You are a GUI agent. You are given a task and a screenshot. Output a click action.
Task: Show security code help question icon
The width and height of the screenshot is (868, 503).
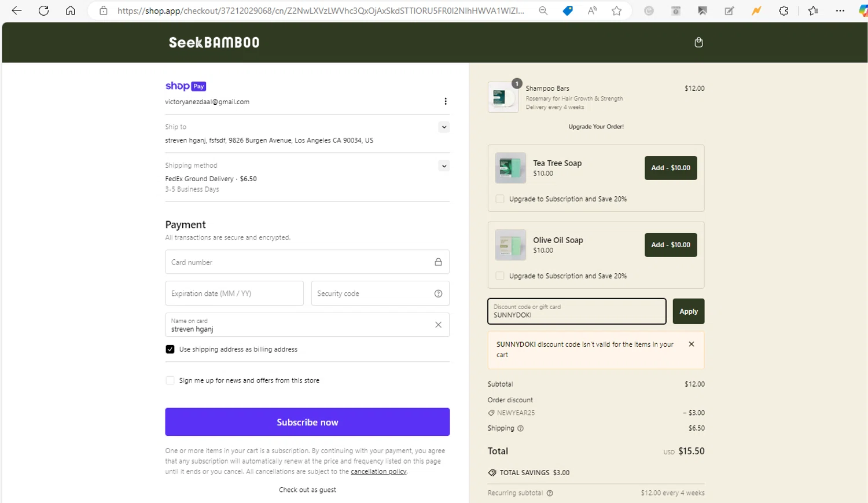coord(438,293)
